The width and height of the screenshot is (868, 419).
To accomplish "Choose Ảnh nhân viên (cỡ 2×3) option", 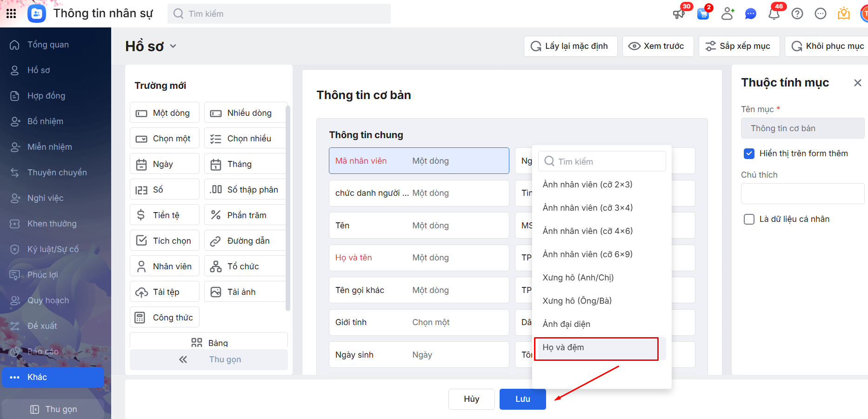I will (602, 185).
